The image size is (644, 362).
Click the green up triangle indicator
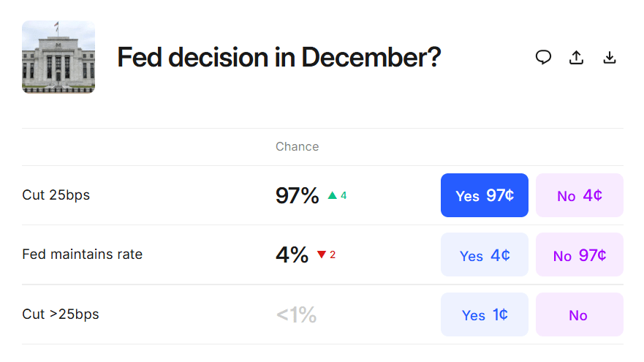point(333,195)
